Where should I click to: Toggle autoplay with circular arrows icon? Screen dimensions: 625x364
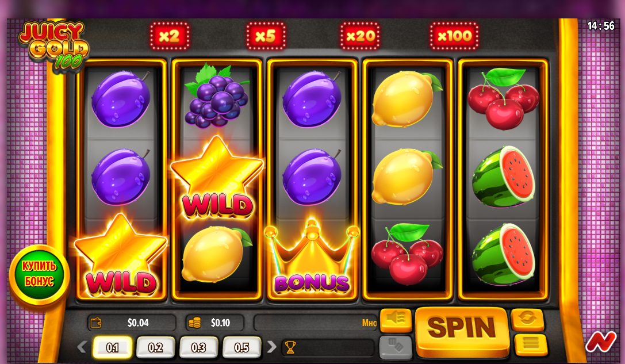(x=527, y=319)
